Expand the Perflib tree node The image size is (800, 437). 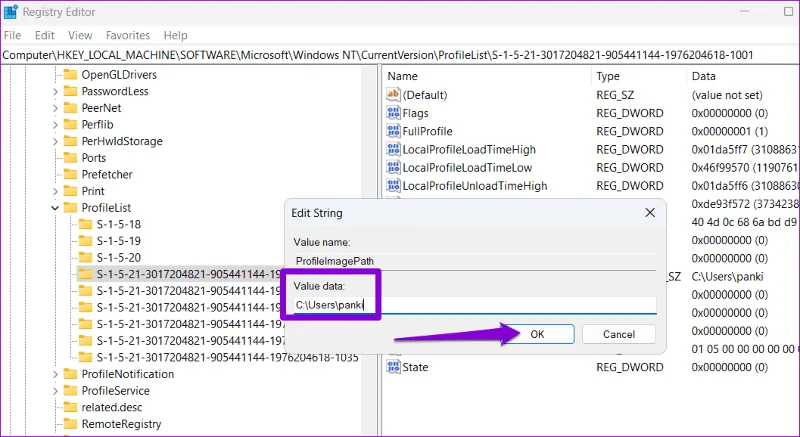pyautogui.click(x=55, y=125)
